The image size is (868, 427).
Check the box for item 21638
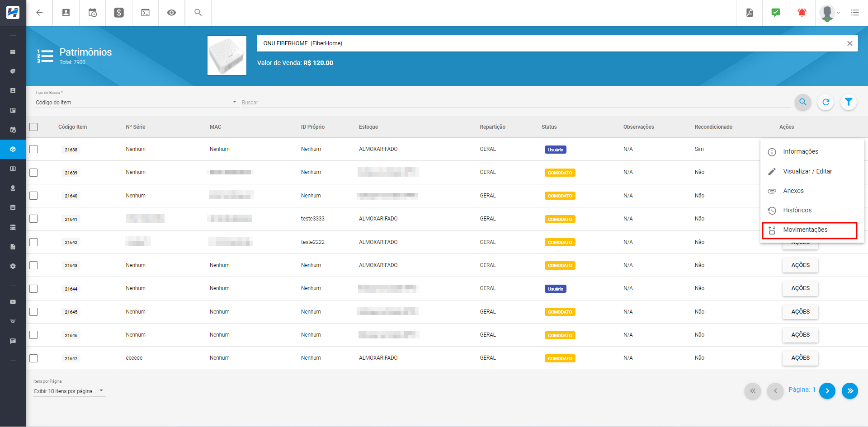[x=33, y=149]
